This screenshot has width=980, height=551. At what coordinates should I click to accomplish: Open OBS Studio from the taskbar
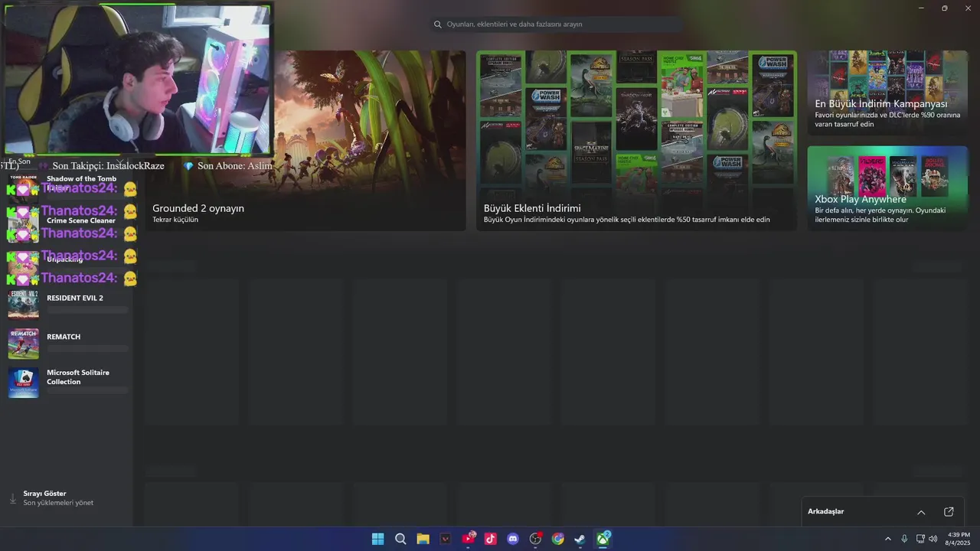click(x=536, y=539)
